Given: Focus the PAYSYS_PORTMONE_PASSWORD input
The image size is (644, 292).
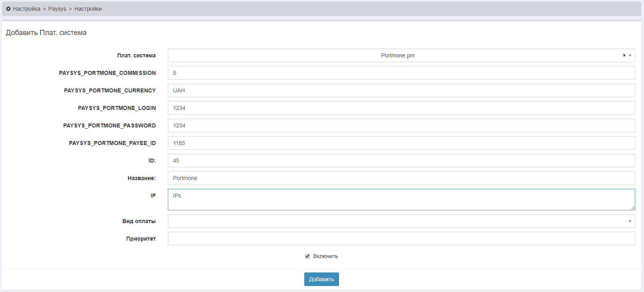Looking at the screenshot, I should click(x=401, y=125).
